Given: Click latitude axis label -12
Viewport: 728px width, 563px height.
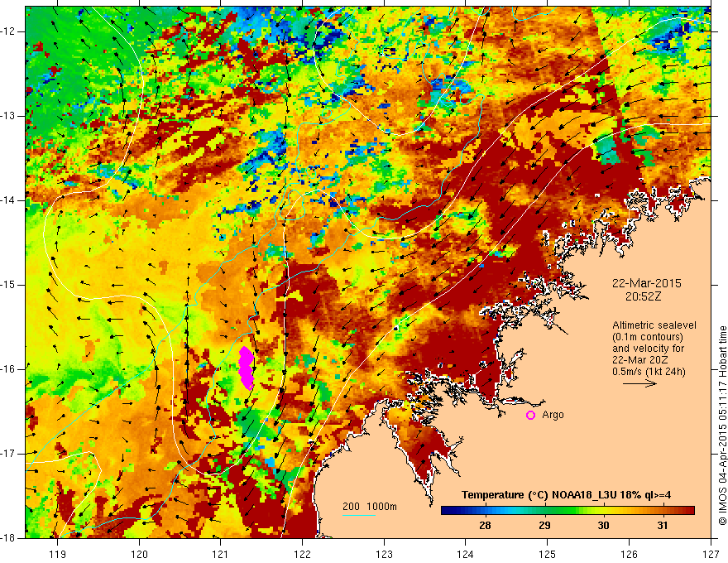Looking at the screenshot, I should tap(9, 31).
